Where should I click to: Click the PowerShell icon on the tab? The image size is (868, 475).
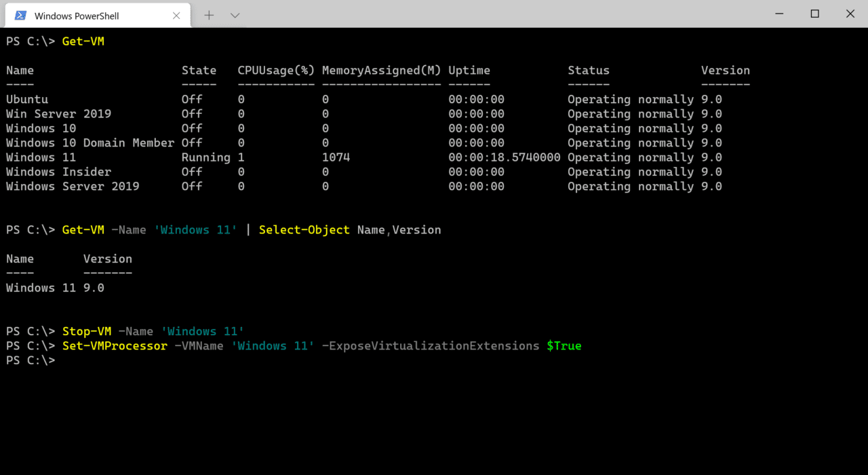coord(20,15)
